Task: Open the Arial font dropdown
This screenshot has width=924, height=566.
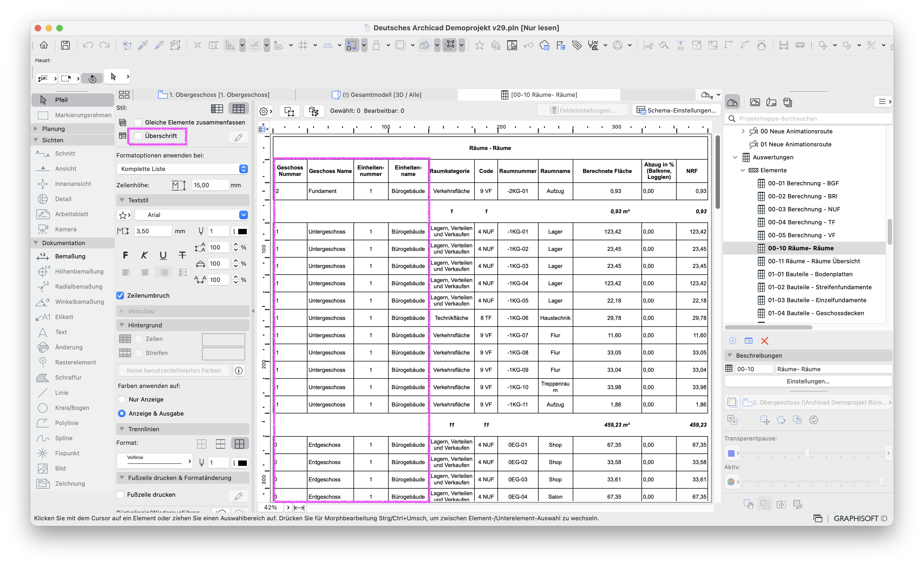Action: [x=192, y=215]
